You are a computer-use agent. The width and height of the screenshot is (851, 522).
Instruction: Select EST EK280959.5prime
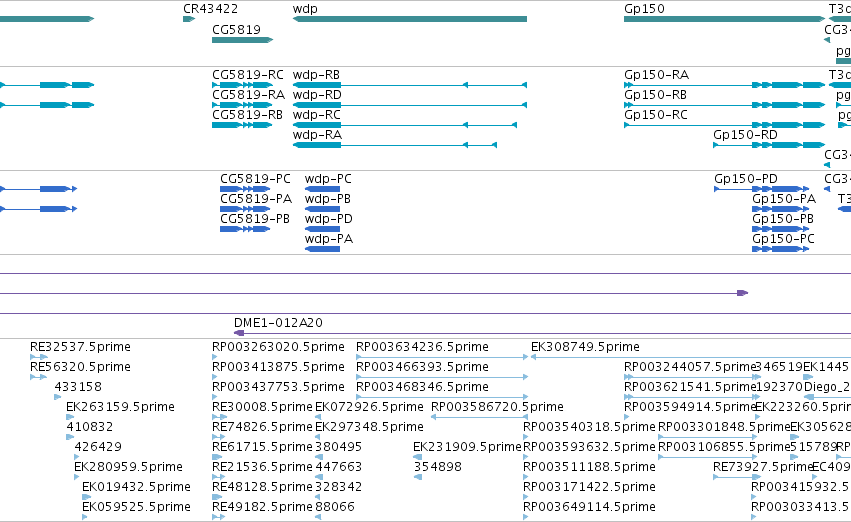click(128, 467)
